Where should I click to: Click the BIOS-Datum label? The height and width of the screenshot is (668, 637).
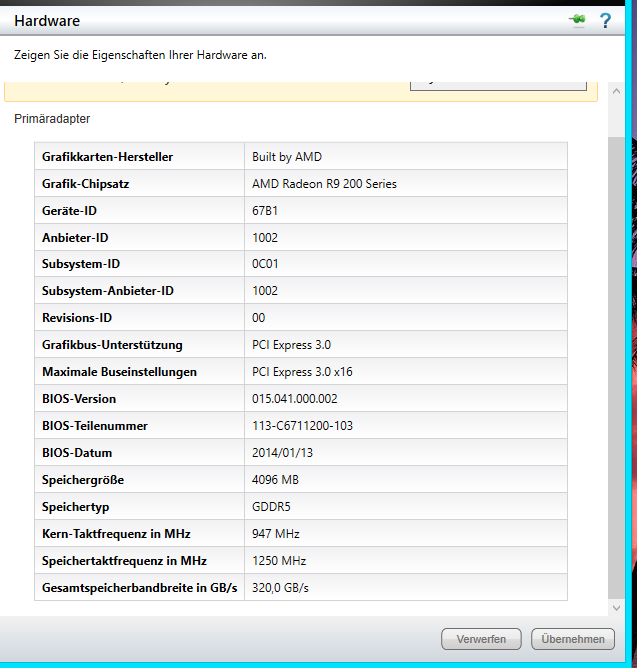tap(77, 453)
